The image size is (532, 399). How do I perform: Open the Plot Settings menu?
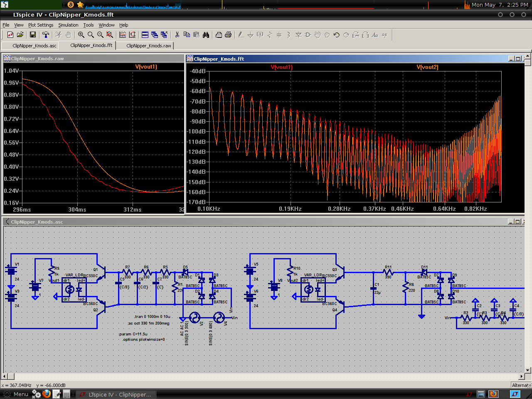(x=41, y=25)
